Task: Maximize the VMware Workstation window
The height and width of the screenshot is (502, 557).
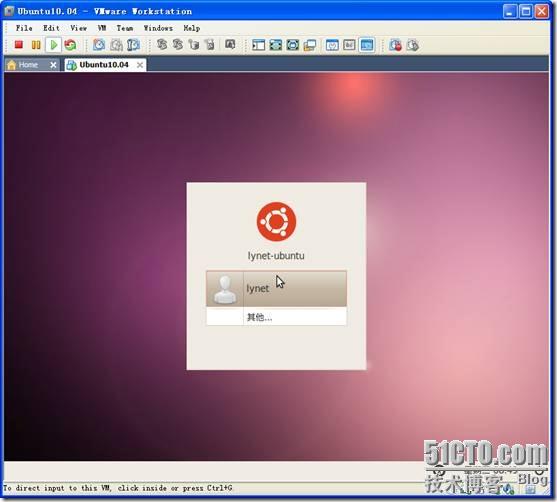Action: coord(526,11)
